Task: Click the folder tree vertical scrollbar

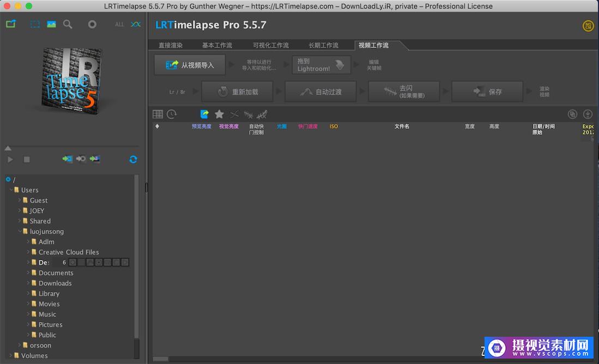Action: point(136,257)
